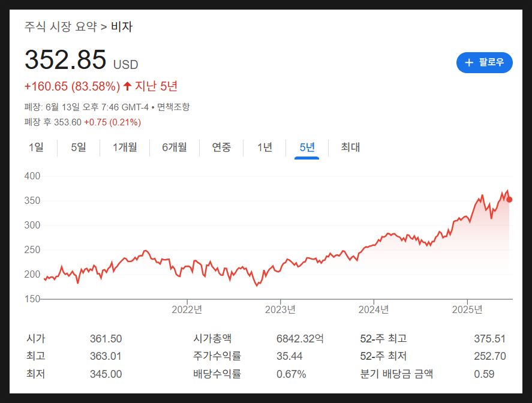Click the 분기 배당금 금액 value 0.59
The width and height of the screenshot is (532, 403).
click(484, 374)
